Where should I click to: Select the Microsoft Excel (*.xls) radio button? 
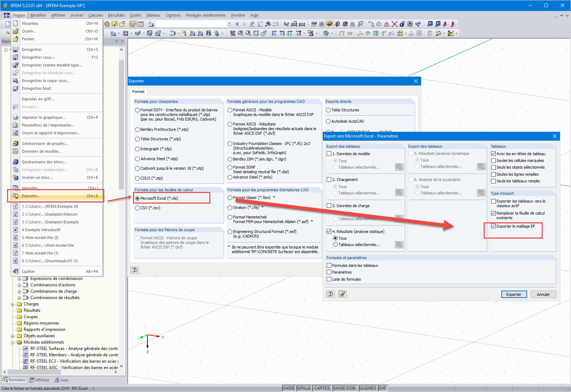[138, 198]
